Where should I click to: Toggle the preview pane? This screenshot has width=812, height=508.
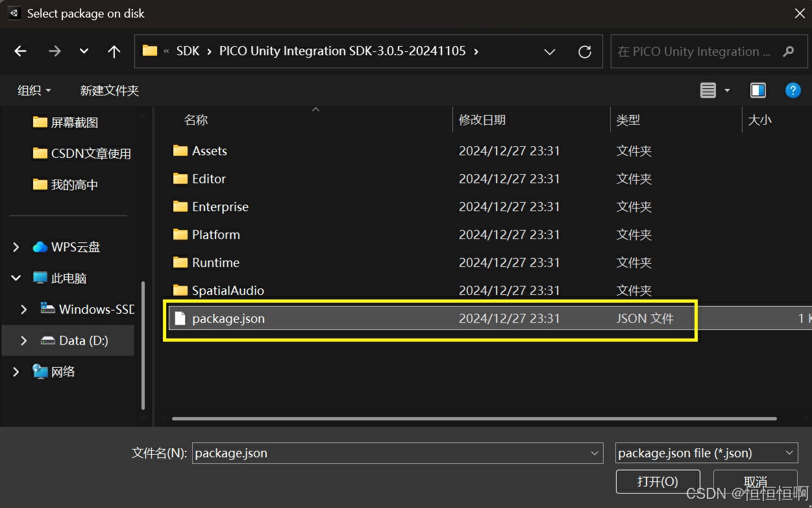pos(758,90)
